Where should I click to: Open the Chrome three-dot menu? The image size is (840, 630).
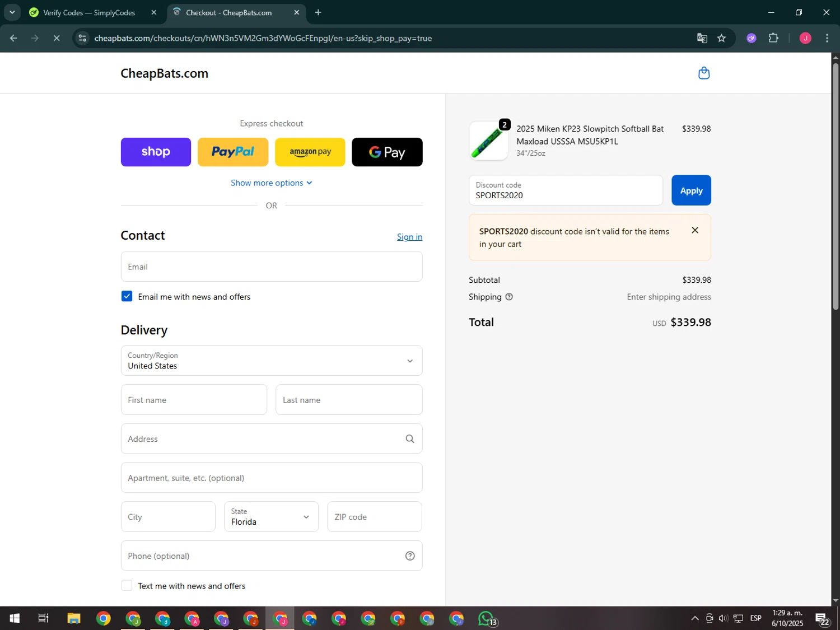pyautogui.click(x=827, y=38)
